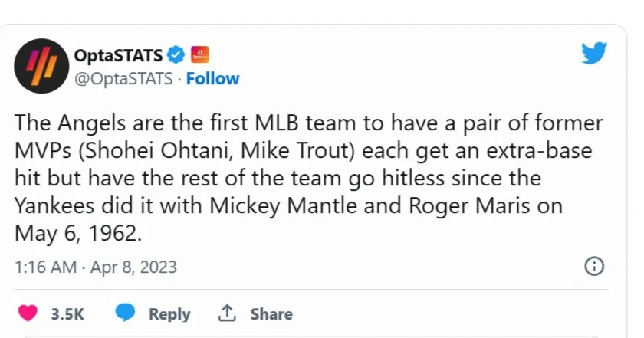Click the Apr 8, 2023 date
Screen dimensions: 644x338
[x=136, y=267]
